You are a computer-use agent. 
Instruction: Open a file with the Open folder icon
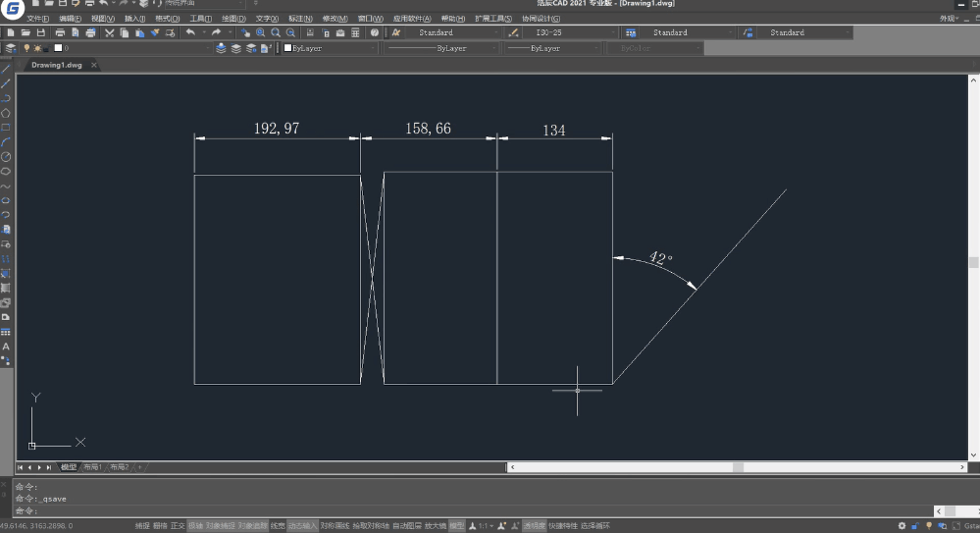tap(26, 32)
